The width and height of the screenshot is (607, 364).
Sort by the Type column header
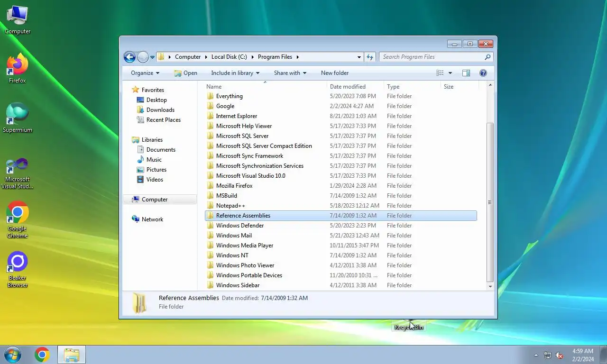(413, 87)
